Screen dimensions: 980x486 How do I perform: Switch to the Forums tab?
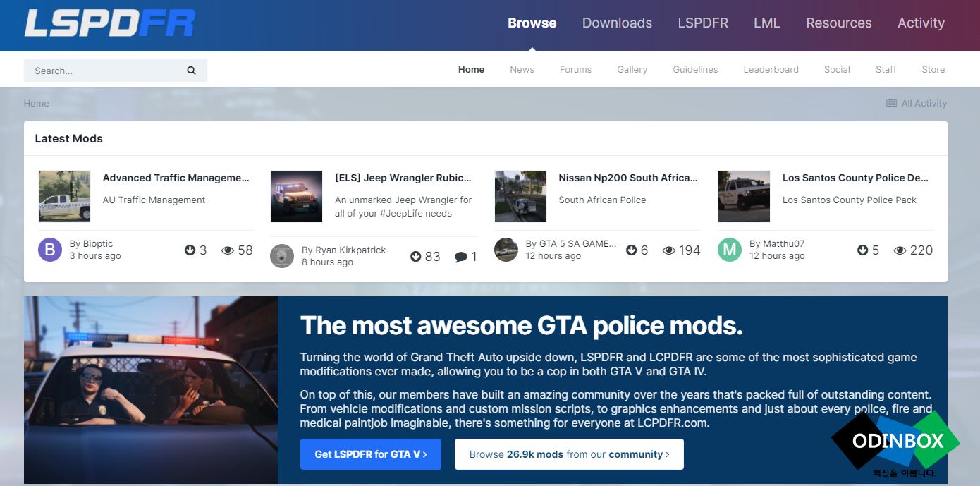point(575,69)
